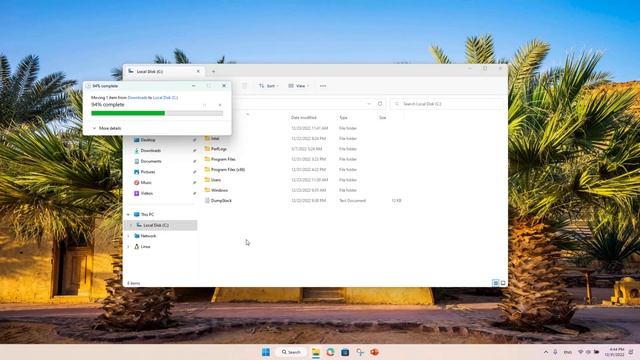640x360 pixels.
Task: Launch Microsoft Edge from taskbar
Action: tap(330, 352)
